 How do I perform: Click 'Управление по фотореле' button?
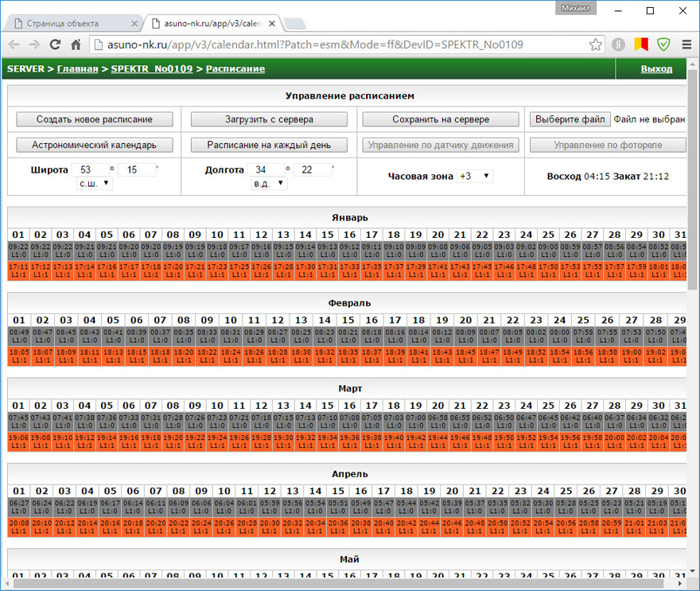pos(608,145)
